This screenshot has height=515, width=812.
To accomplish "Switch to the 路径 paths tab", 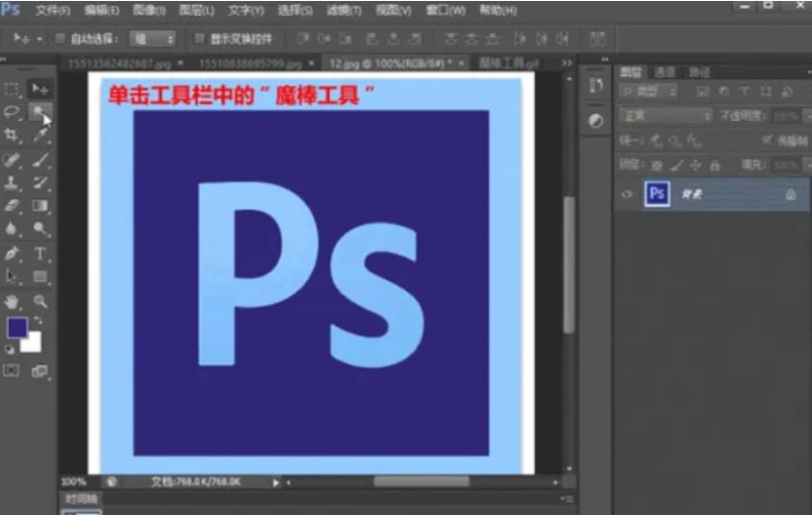I will click(699, 72).
